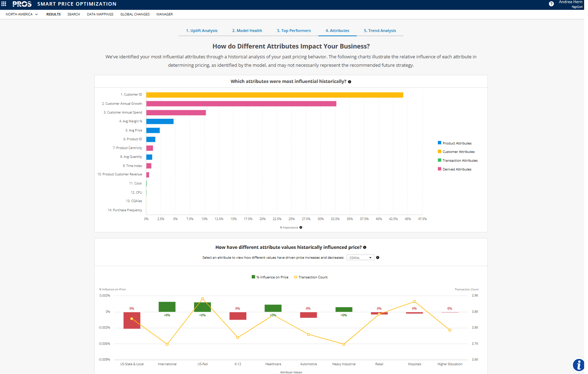This screenshot has height=374, width=588.
Task: Expand the attribute dropdown chevron arrow
Action: (x=370, y=257)
